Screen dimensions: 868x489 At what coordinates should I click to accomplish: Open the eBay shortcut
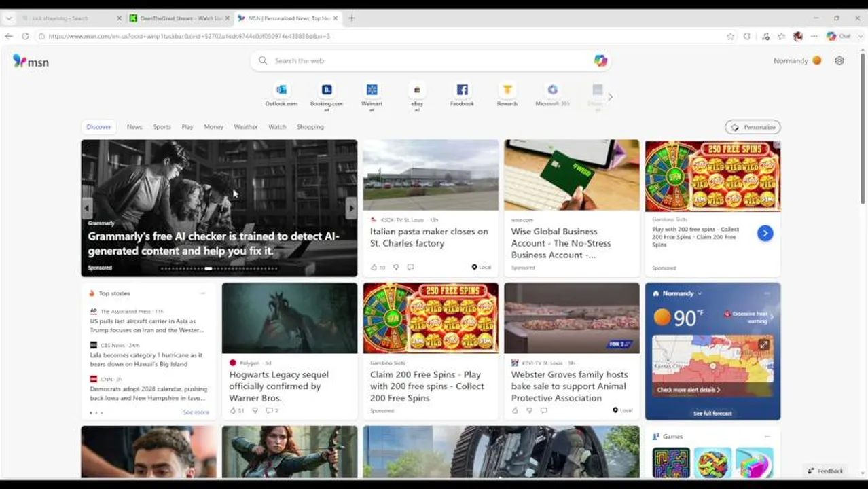pos(417,95)
